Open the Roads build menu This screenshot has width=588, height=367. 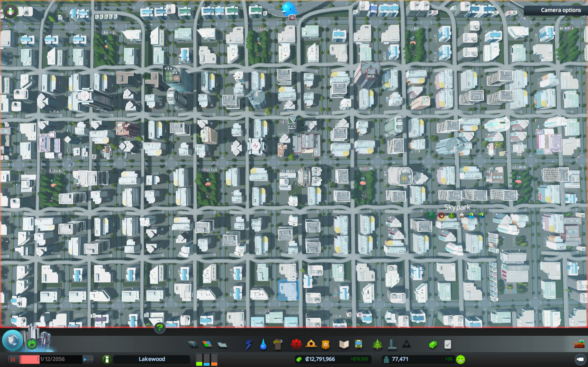pos(193,344)
